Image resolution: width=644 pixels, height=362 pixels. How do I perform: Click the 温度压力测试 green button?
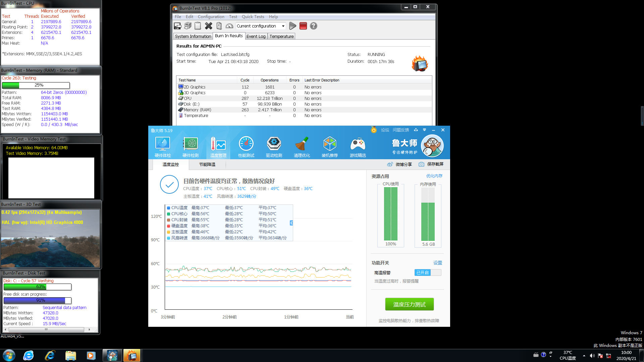click(409, 304)
